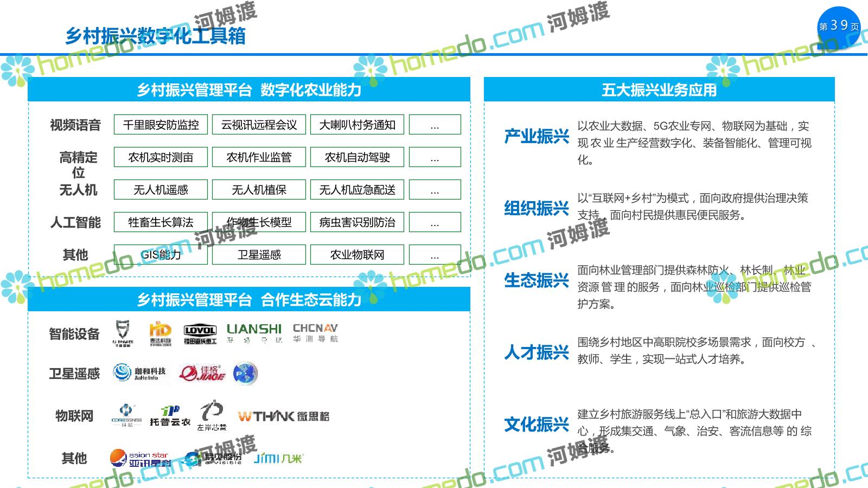868x488 pixels.
Task: Click the Asion Star logo
Action: [x=140, y=458]
